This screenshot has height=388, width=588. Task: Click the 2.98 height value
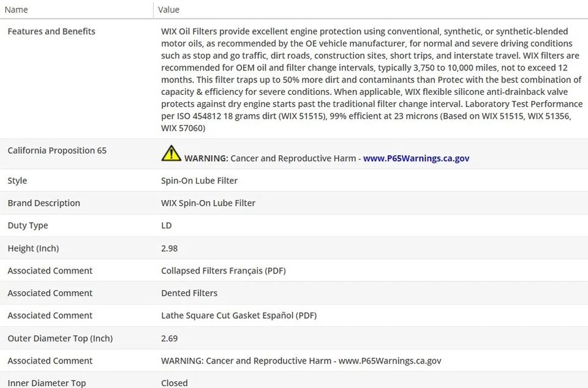(169, 248)
